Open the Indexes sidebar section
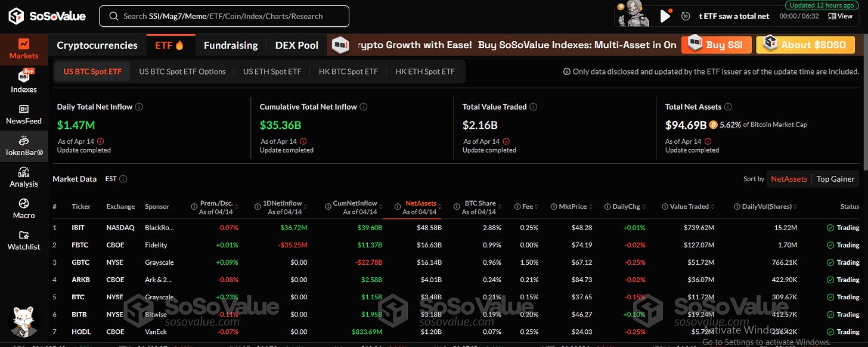Image resolution: width=868 pixels, height=347 pixels. tap(24, 82)
